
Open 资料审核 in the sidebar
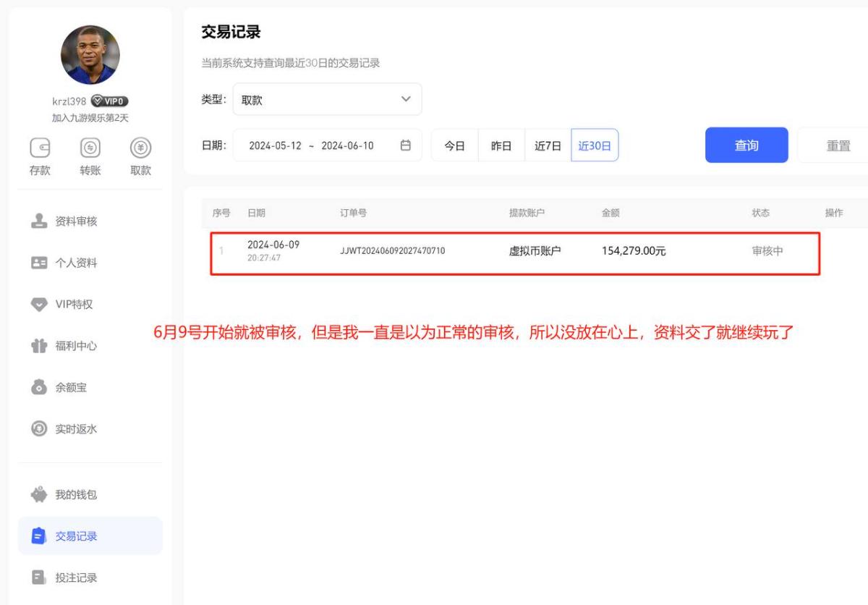pyautogui.click(x=76, y=221)
